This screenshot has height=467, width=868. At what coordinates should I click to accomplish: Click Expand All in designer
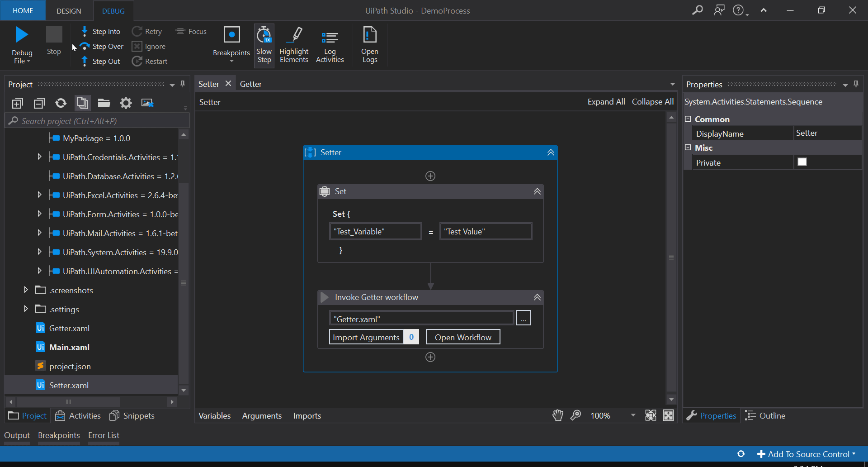click(606, 102)
